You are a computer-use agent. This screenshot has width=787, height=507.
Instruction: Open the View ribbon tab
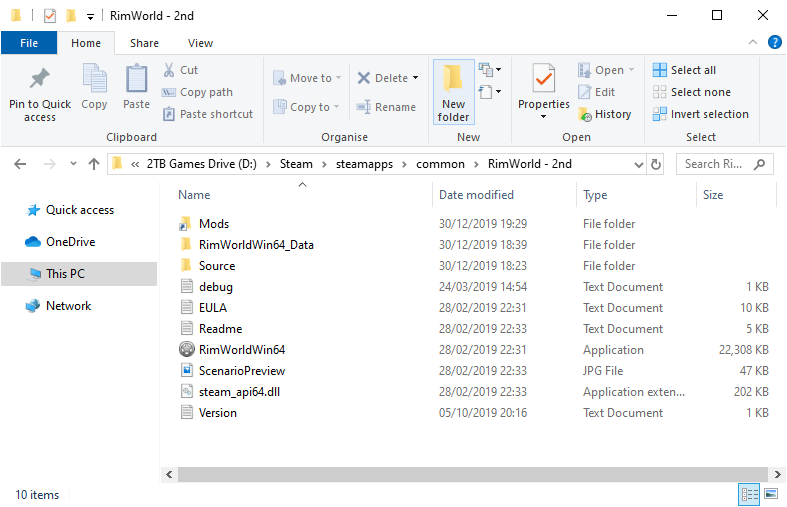point(200,43)
